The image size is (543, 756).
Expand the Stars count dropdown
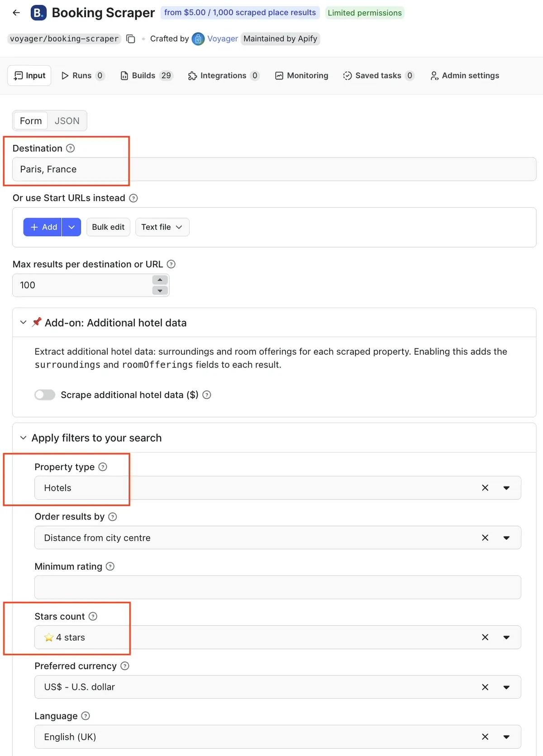[x=506, y=637]
